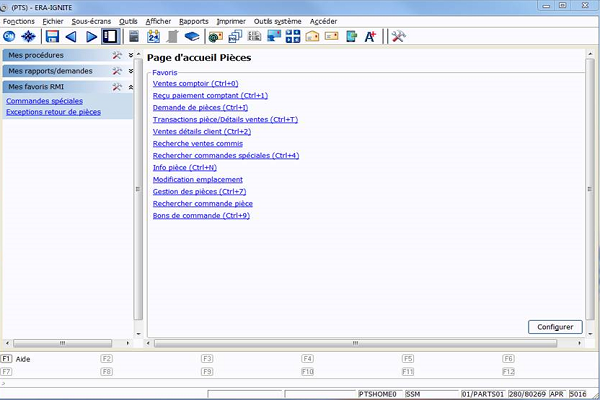Viewport: 600px width, 400px height.
Task: Collapse the Mes favoris RMI panel
Action: coord(130,87)
